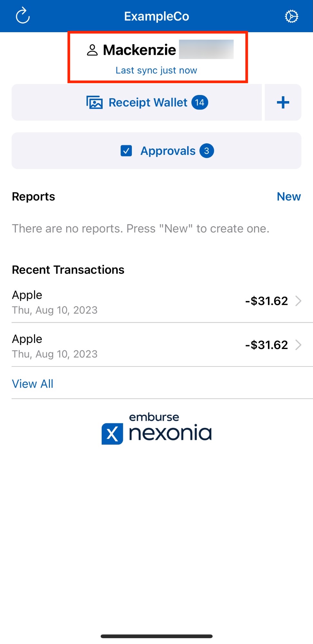313x644 pixels.
Task: Open settings gear icon
Action: tap(291, 16)
